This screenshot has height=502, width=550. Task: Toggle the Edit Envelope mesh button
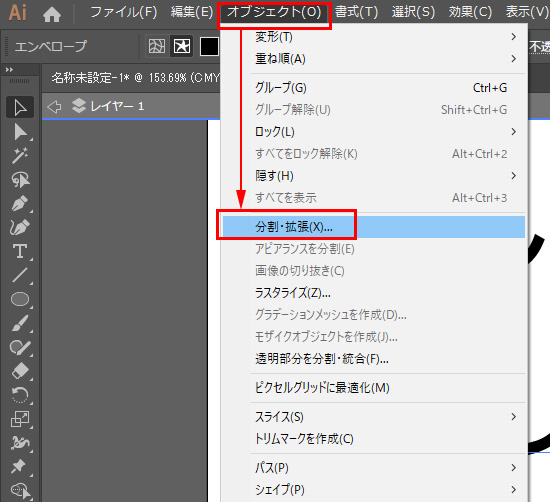pyautogui.click(x=157, y=46)
